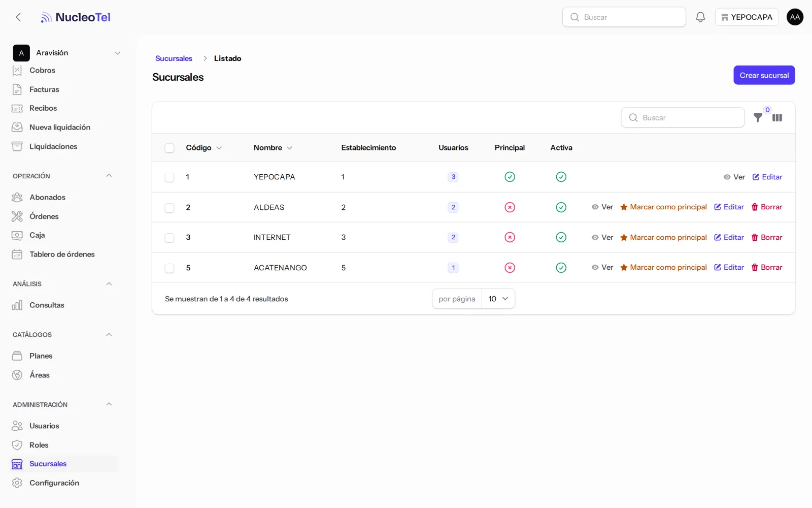Screen dimensions: 812x508
Task: Click the Planes sidebar icon
Action: [17, 356]
